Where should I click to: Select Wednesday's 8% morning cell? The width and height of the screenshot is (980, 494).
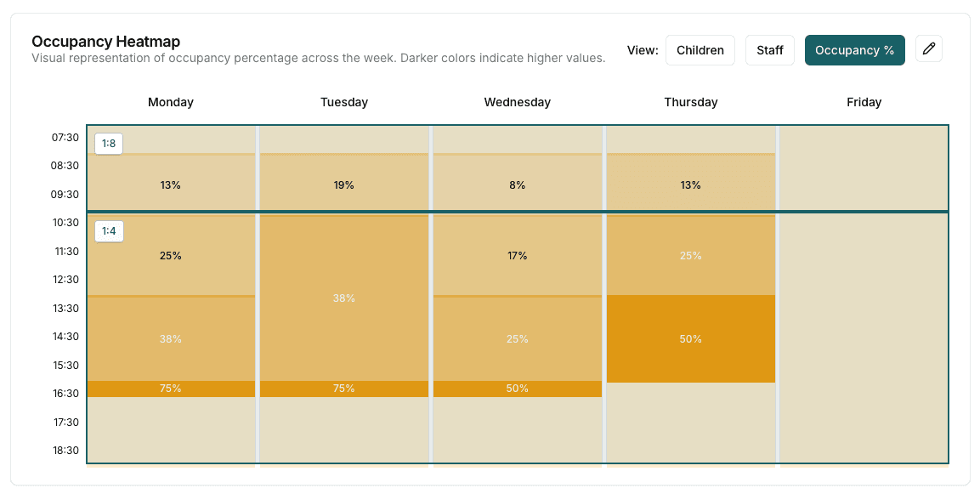(x=517, y=185)
